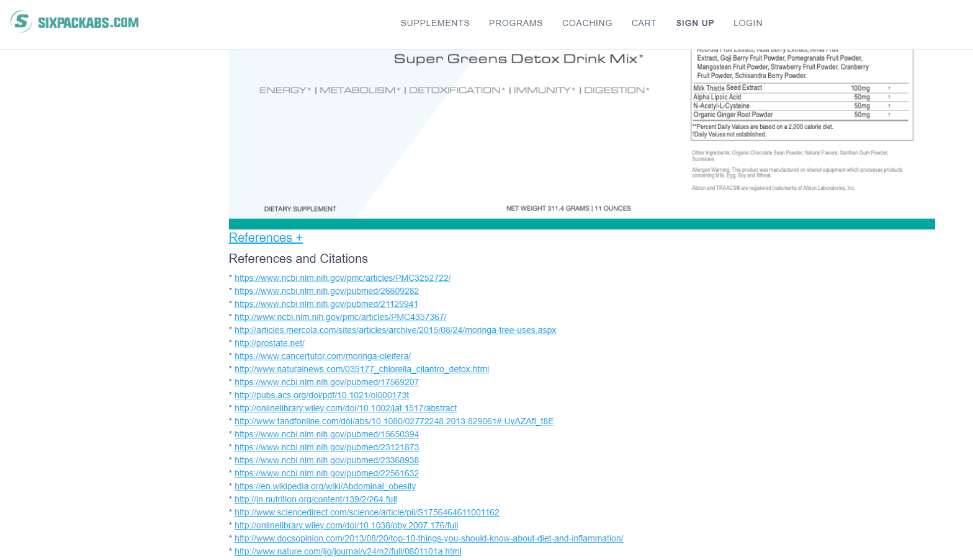Open the mercola moringa-tree-uses link
973x560 pixels.
(x=395, y=330)
